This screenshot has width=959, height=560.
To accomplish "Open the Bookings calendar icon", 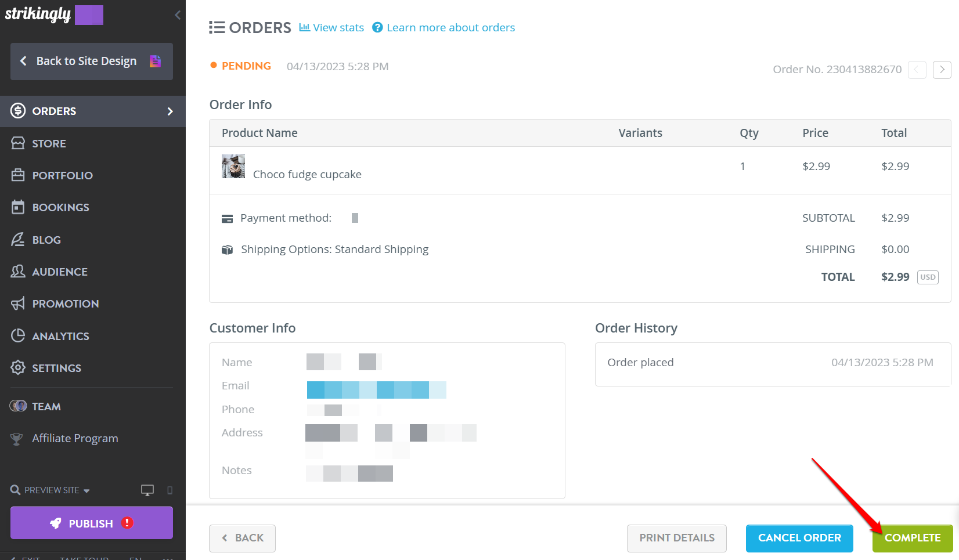I will [x=17, y=207].
